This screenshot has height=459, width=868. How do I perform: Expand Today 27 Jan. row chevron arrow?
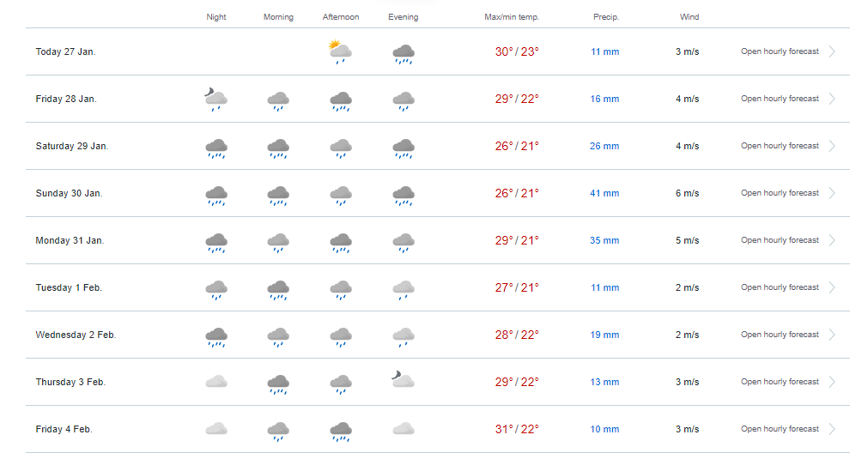831,51
